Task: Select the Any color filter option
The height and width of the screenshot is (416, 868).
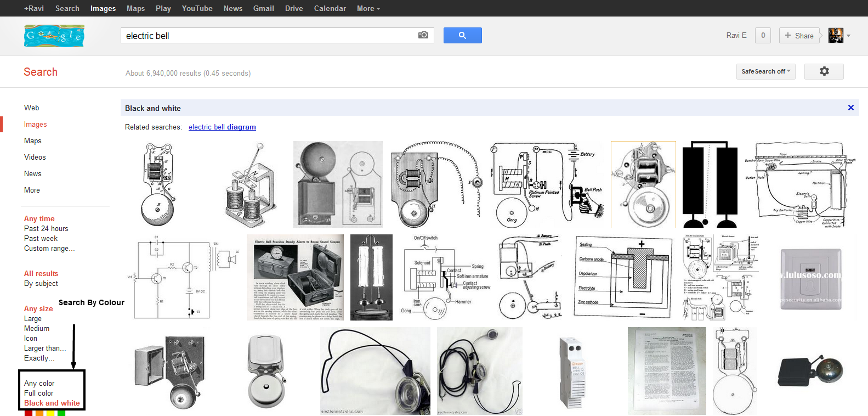Action: 39,383
